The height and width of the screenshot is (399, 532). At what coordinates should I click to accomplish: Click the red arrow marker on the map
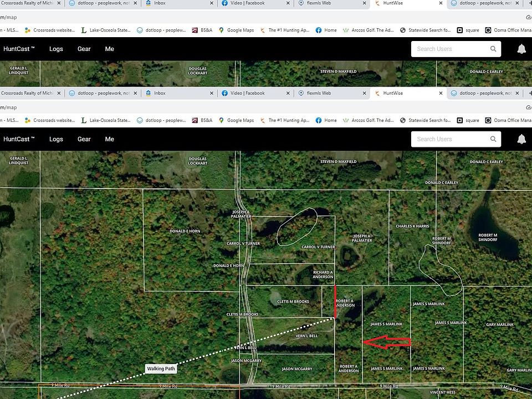coord(387,342)
